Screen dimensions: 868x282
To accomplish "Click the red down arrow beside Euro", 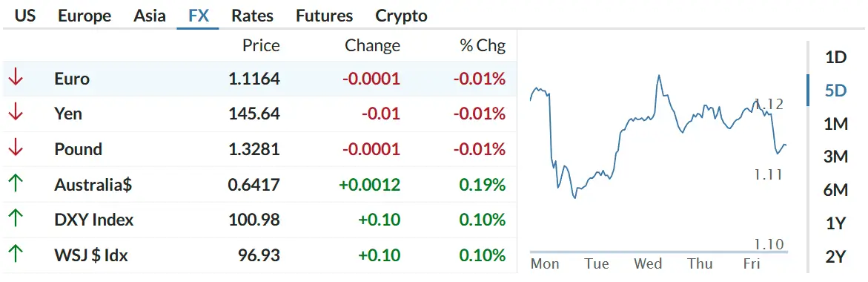I will 16,78.
